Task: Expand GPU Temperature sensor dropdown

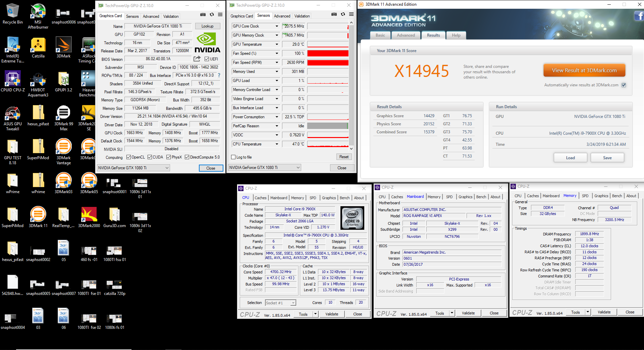Action: (x=277, y=44)
